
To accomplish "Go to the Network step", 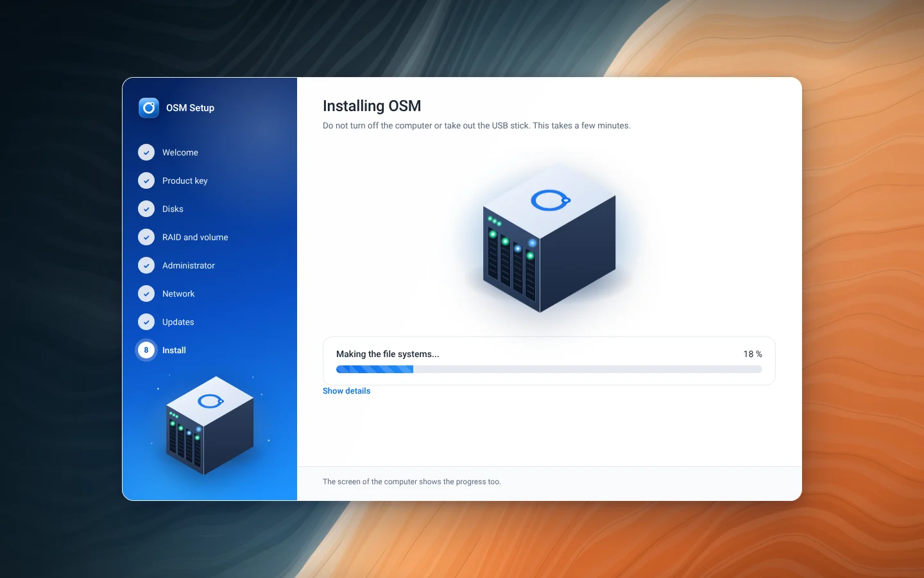I will [178, 293].
